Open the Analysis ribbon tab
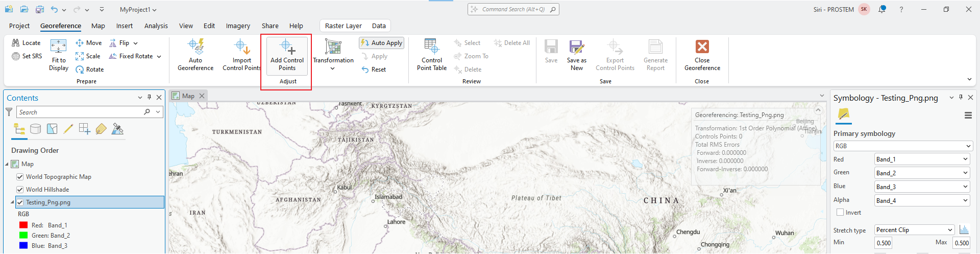The width and height of the screenshot is (980, 254). coord(156,26)
